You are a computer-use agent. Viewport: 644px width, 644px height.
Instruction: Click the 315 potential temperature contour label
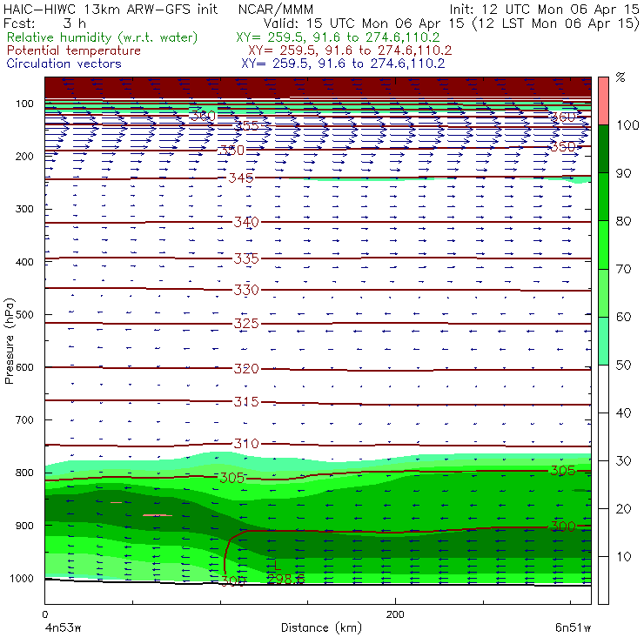point(246,402)
